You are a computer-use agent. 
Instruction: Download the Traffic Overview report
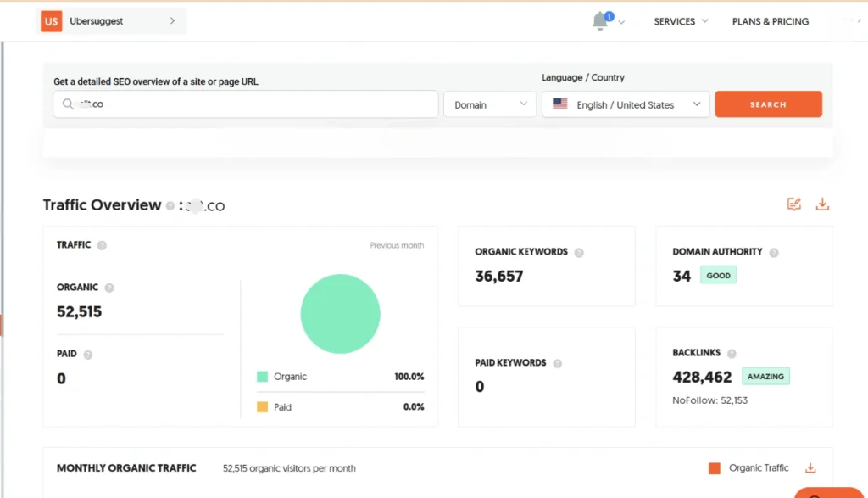pos(822,204)
